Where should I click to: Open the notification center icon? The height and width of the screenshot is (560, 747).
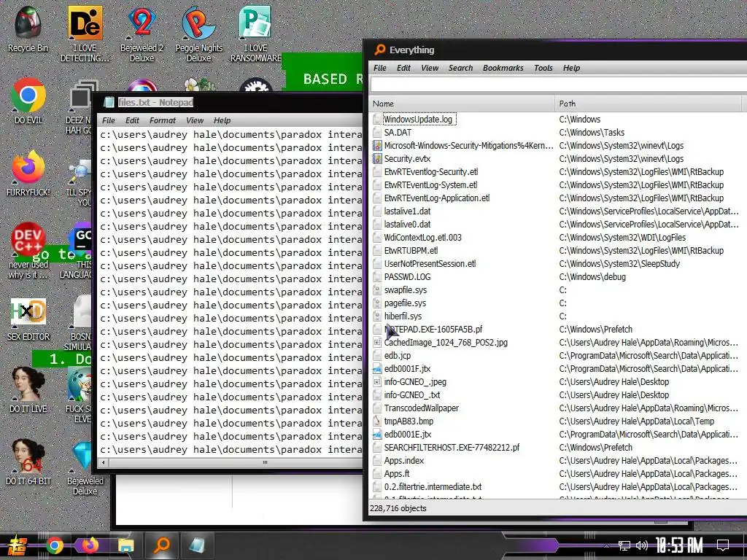(723, 545)
